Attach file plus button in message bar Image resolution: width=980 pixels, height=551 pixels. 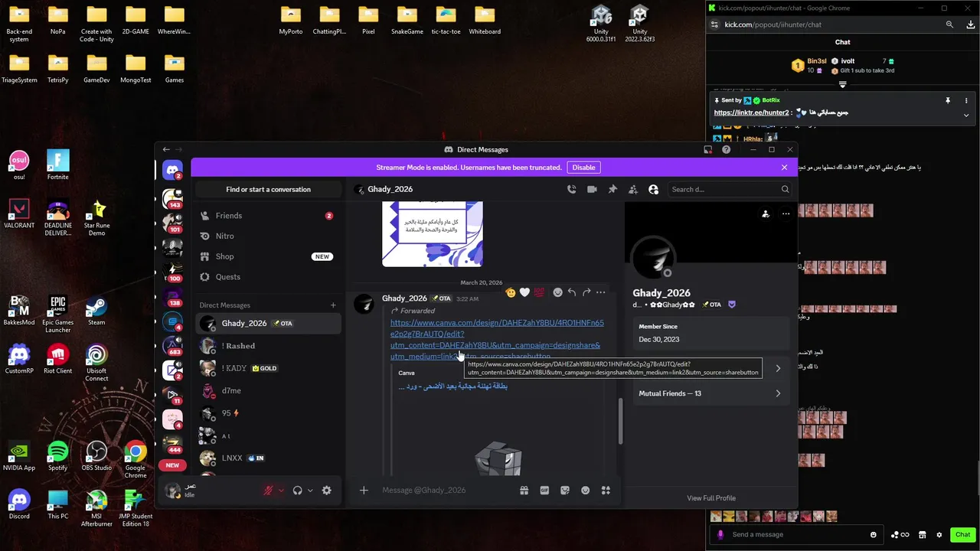point(364,491)
